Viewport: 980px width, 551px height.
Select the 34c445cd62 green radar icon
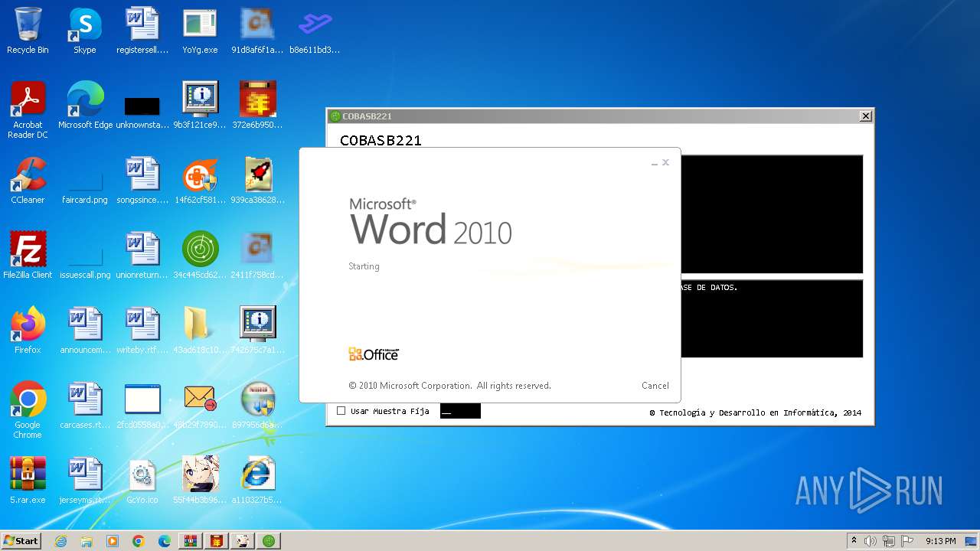click(200, 256)
